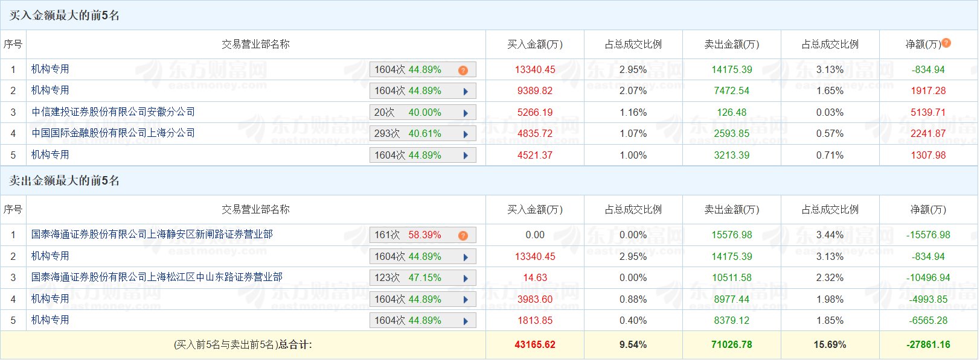Screen dimensions: 980x360
Task: Click orange question icon beside 58.39% rate
Action: click(463, 236)
